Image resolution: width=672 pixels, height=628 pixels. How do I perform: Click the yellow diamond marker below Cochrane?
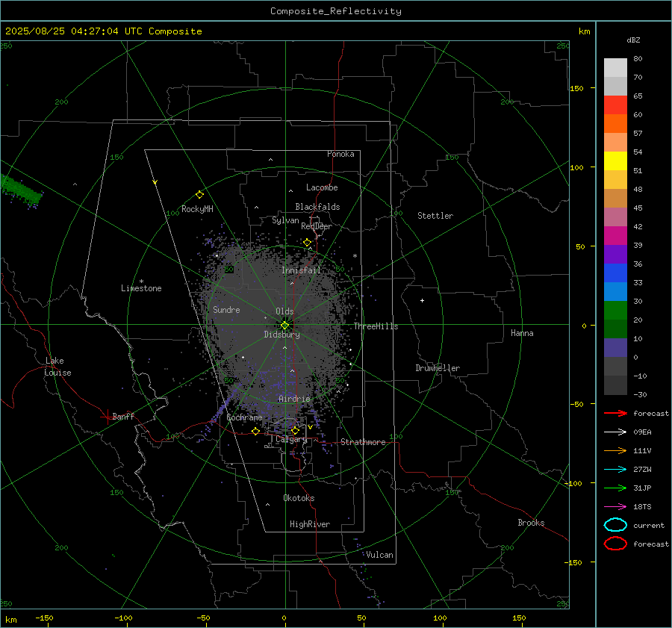pos(255,432)
